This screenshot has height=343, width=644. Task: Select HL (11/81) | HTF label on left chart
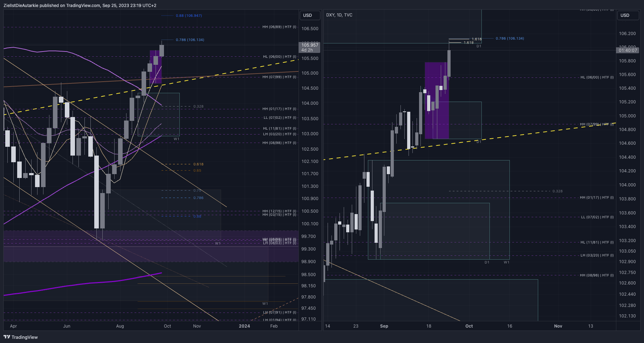pyautogui.click(x=280, y=129)
